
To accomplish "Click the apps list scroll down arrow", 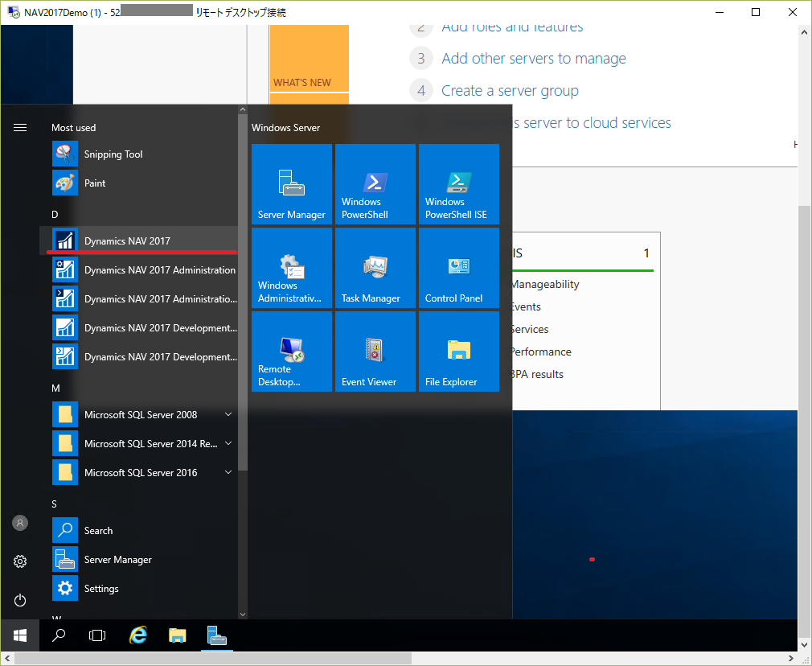I will pos(242,615).
